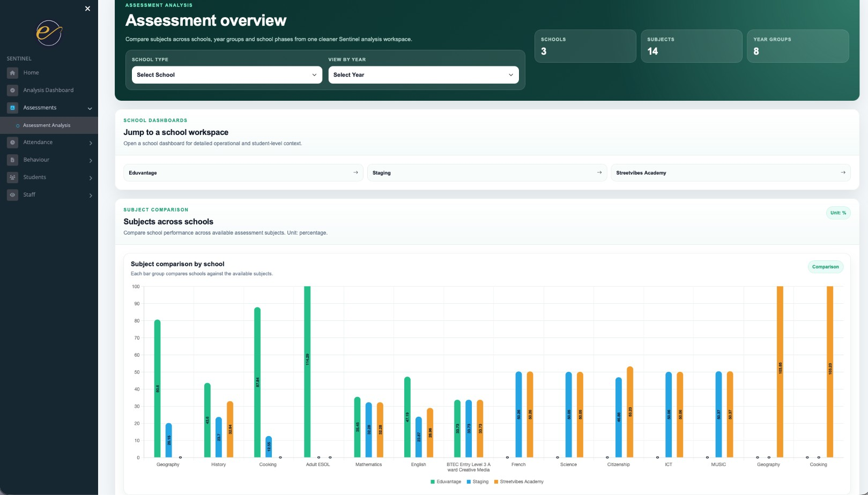The height and width of the screenshot is (495, 868).
Task: Open the Streetvibes Academy workspace
Action: tap(731, 172)
